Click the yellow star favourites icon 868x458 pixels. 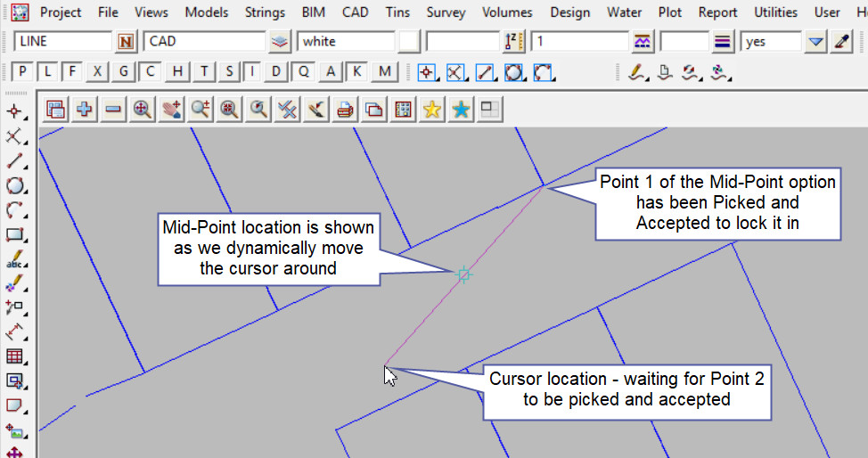(x=432, y=109)
